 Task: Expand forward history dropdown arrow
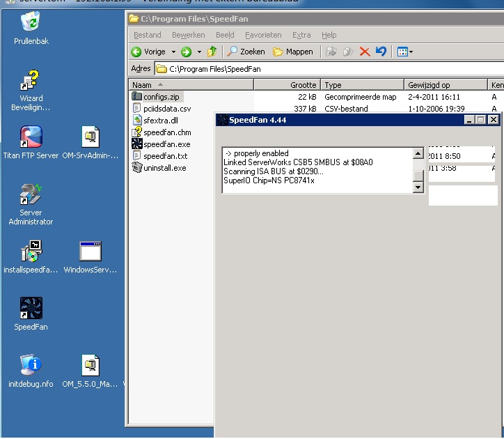coord(199,52)
